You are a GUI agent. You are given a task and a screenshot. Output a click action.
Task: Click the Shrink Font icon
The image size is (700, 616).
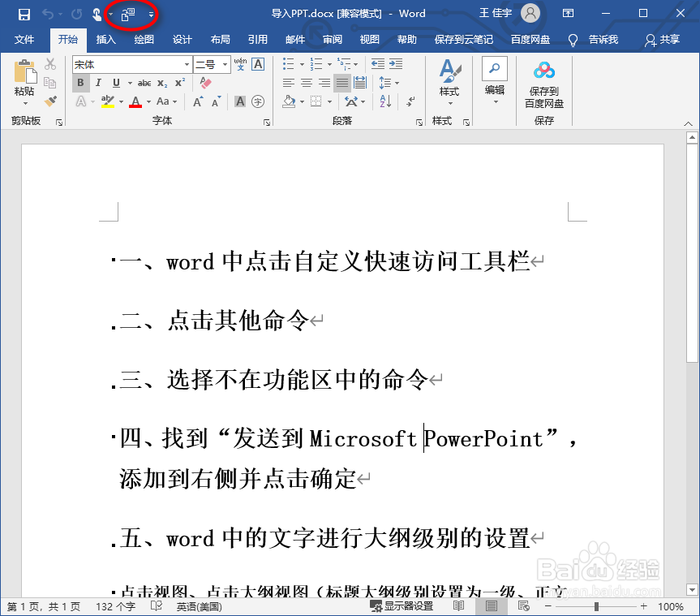pos(216,101)
